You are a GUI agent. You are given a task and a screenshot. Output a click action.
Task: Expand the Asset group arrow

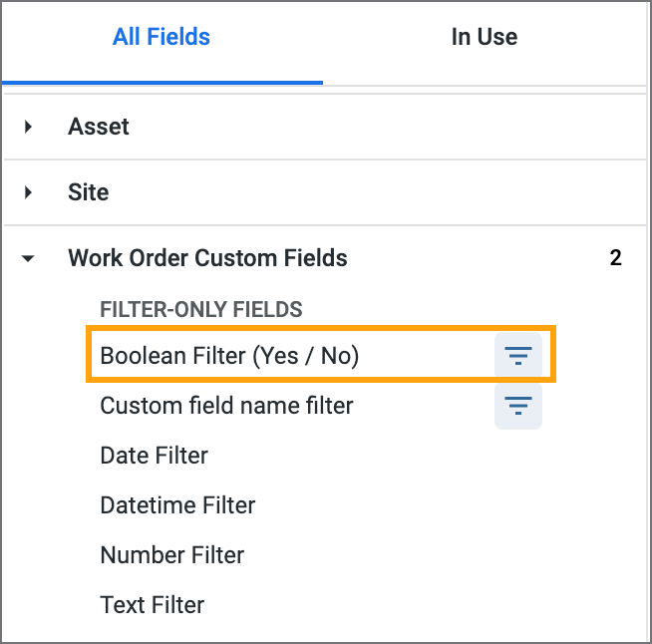(28, 127)
